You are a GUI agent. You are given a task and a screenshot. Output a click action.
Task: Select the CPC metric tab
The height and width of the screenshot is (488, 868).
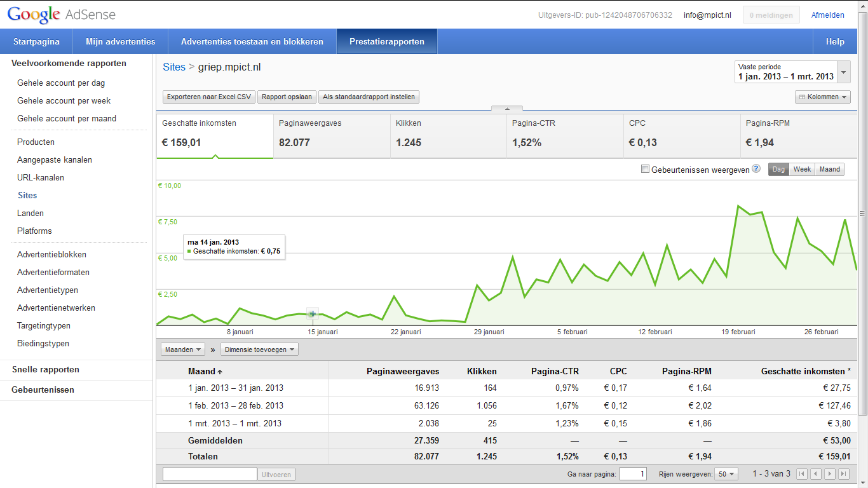coord(682,135)
